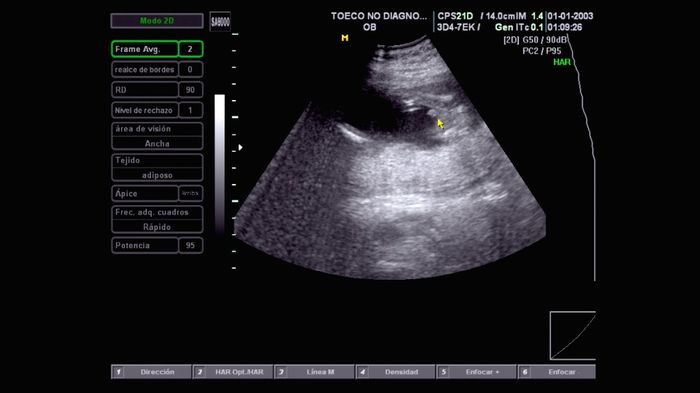This screenshot has height=393, width=700.
Task: Click the OB exam type label
Action: click(369, 27)
